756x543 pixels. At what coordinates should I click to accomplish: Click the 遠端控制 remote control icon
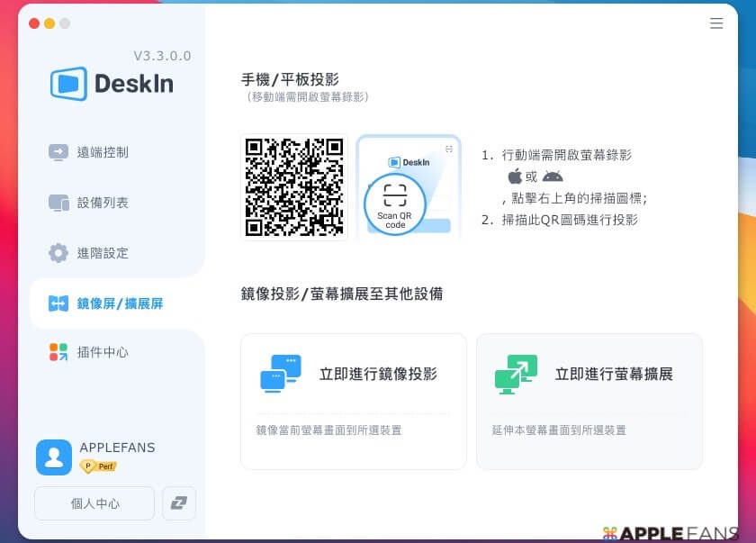pyautogui.click(x=58, y=152)
